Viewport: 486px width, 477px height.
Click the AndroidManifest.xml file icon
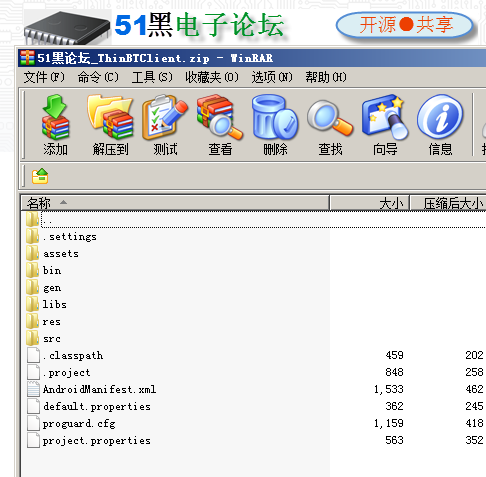33,389
